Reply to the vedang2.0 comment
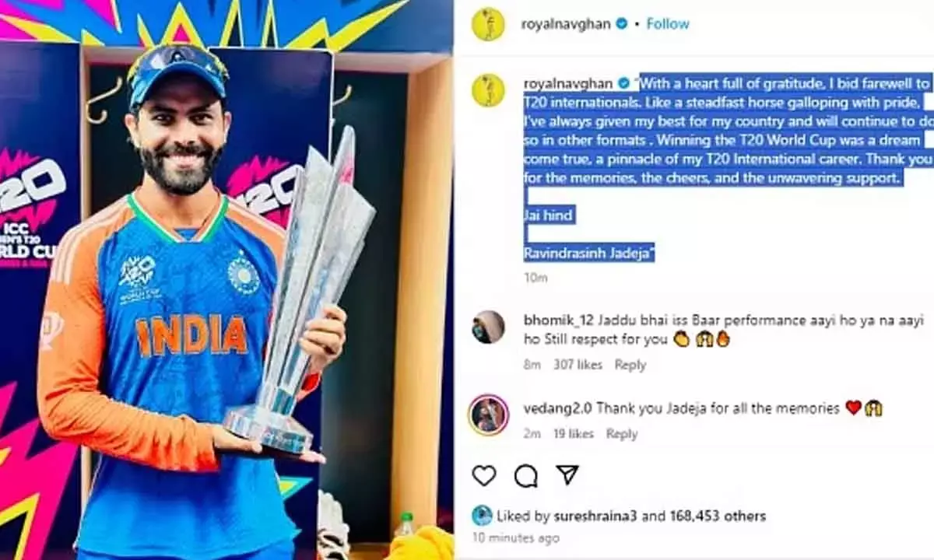This screenshot has height=560, width=934. click(x=621, y=434)
